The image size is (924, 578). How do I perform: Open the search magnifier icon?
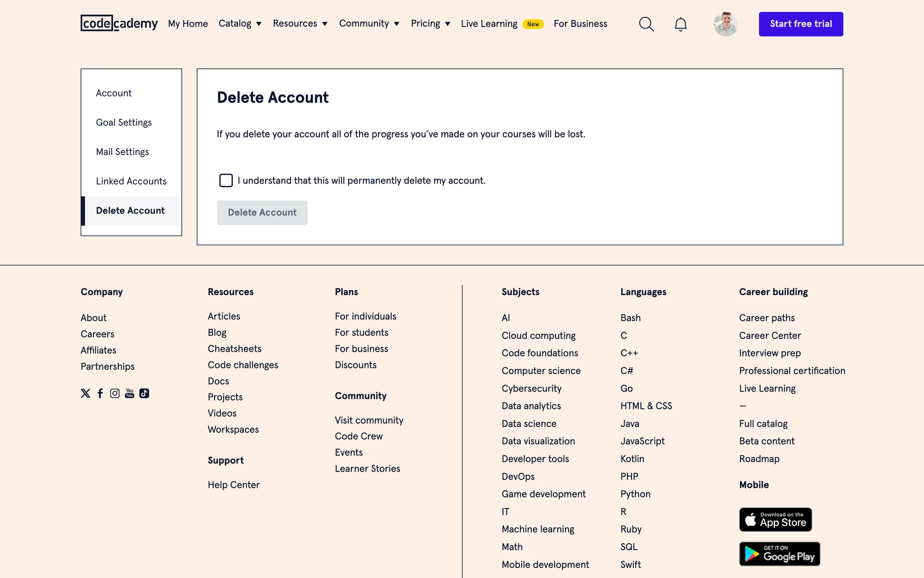pyautogui.click(x=646, y=24)
